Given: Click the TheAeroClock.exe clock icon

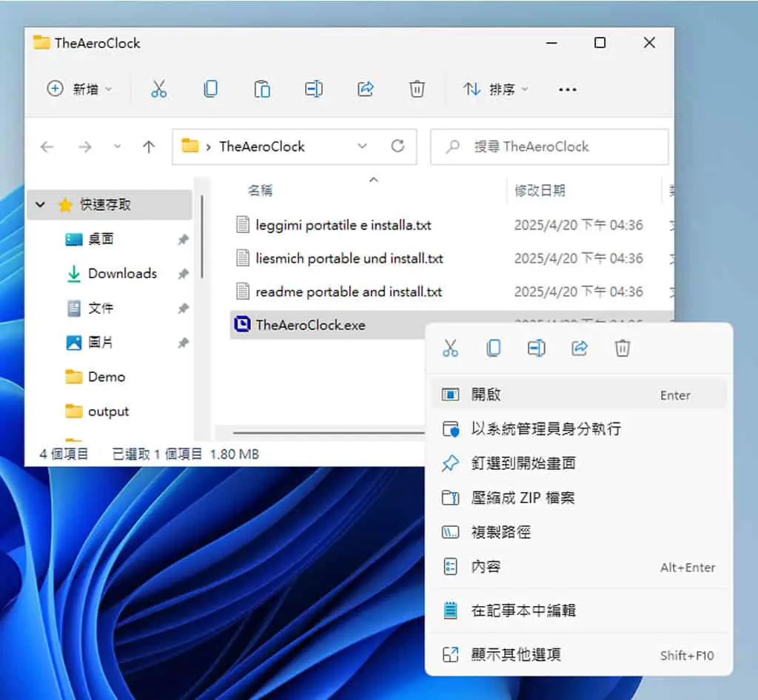Looking at the screenshot, I should pyautogui.click(x=242, y=324).
